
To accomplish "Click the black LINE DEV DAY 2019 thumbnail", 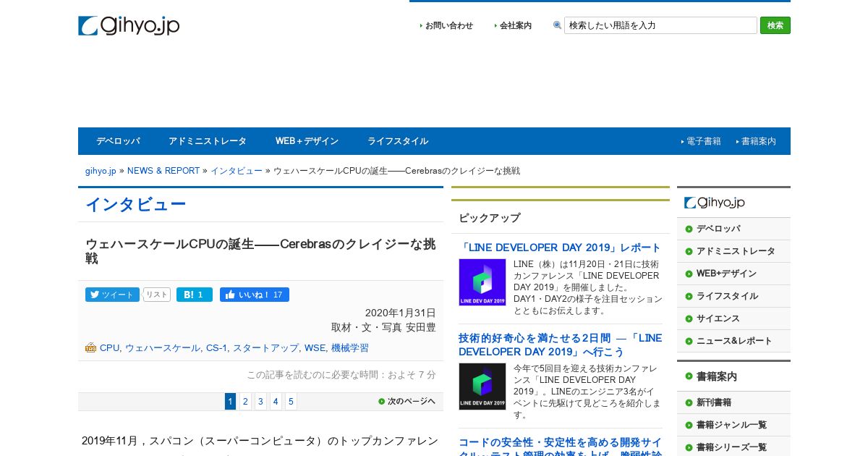I will (x=482, y=387).
